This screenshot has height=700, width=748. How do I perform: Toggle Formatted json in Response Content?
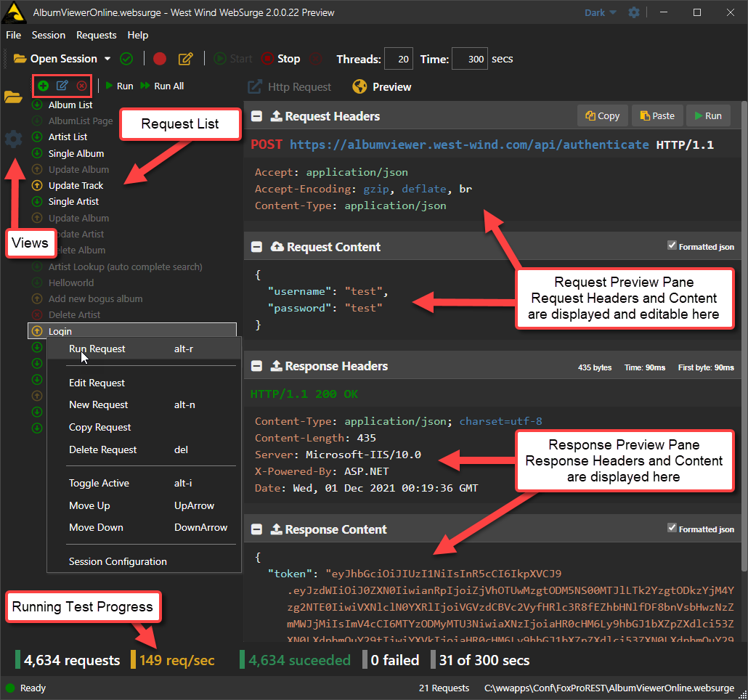(x=672, y=529)
